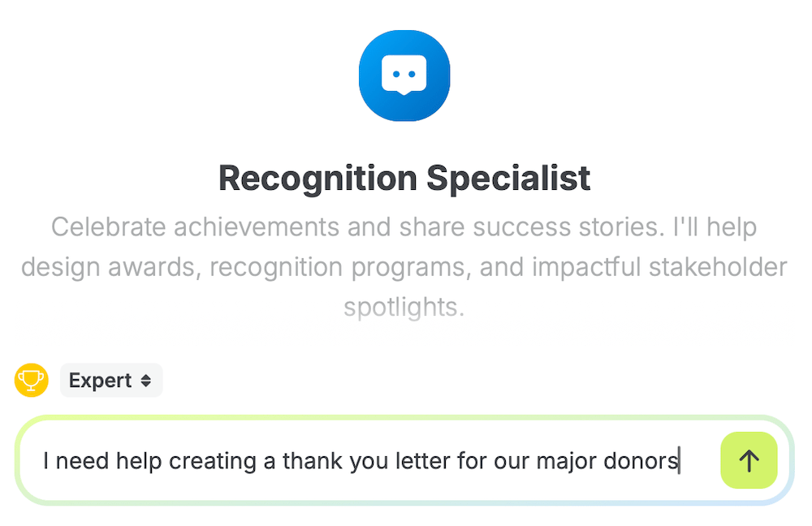
Task: Focus the message input field
Action: coord(365,461)
